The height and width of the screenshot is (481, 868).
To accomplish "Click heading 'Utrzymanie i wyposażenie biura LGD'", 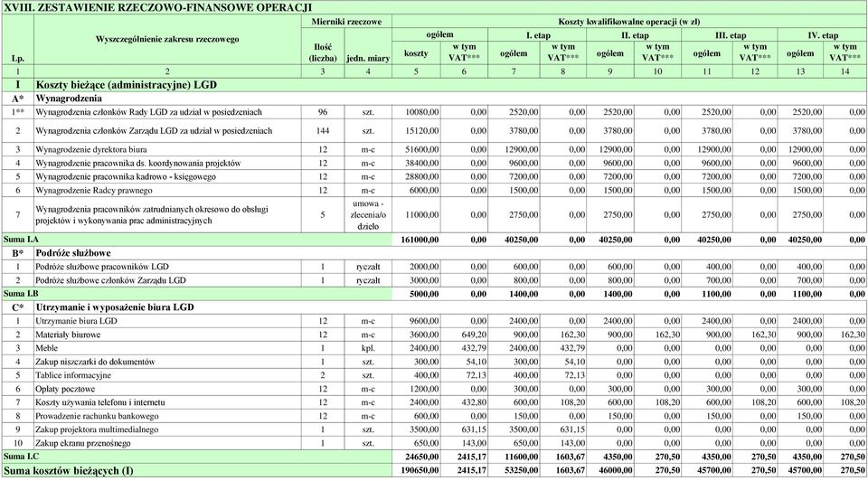I will (115, 307).
